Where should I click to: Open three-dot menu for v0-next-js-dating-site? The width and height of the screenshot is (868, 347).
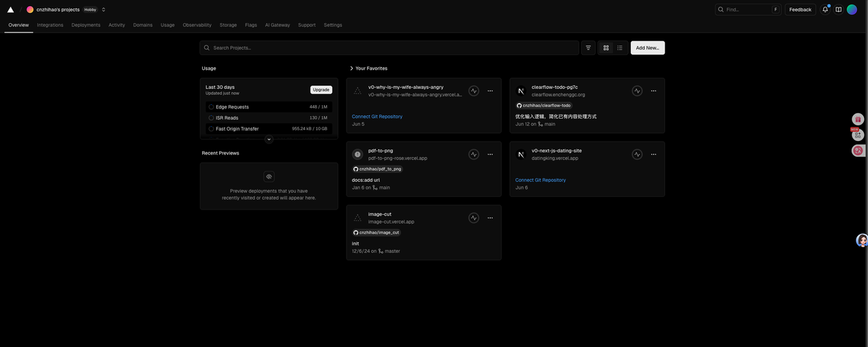[x=653, y=155]
